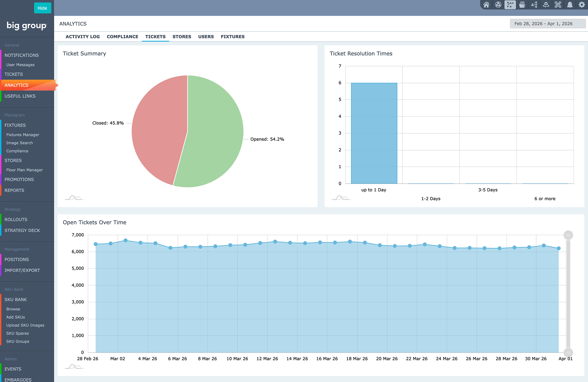Screen dimensions: 588x382
Task: Open notifications bell icon
Action: 570,5
